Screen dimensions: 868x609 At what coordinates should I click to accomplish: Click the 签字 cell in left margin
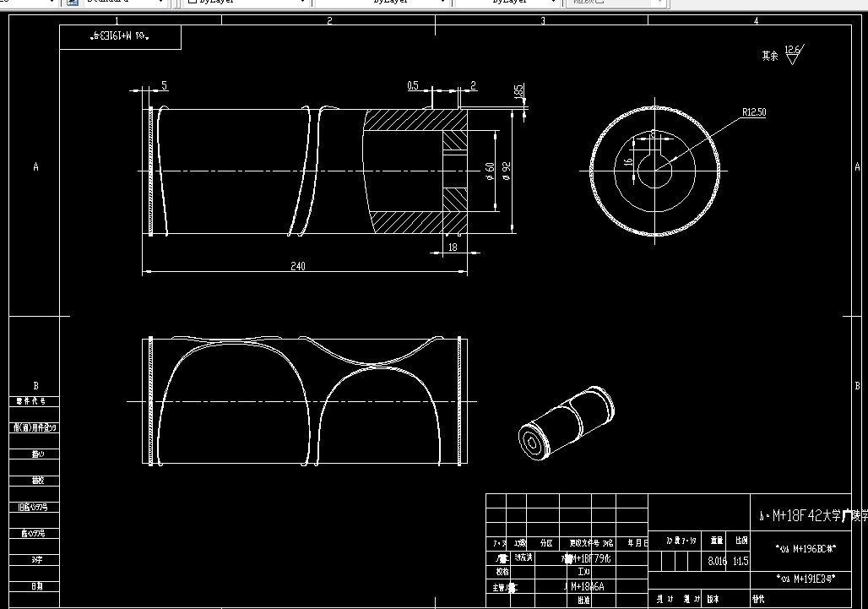coord(35,560)
